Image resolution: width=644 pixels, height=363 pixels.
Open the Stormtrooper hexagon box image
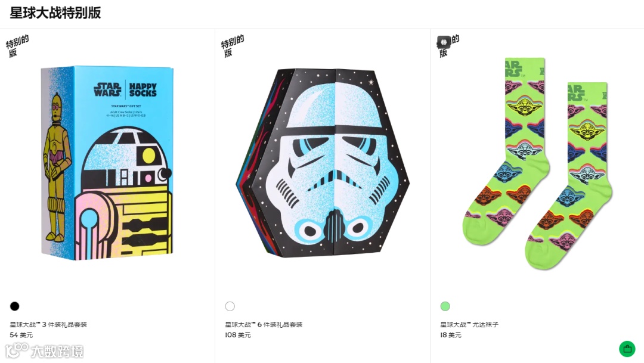pos(323,163)
